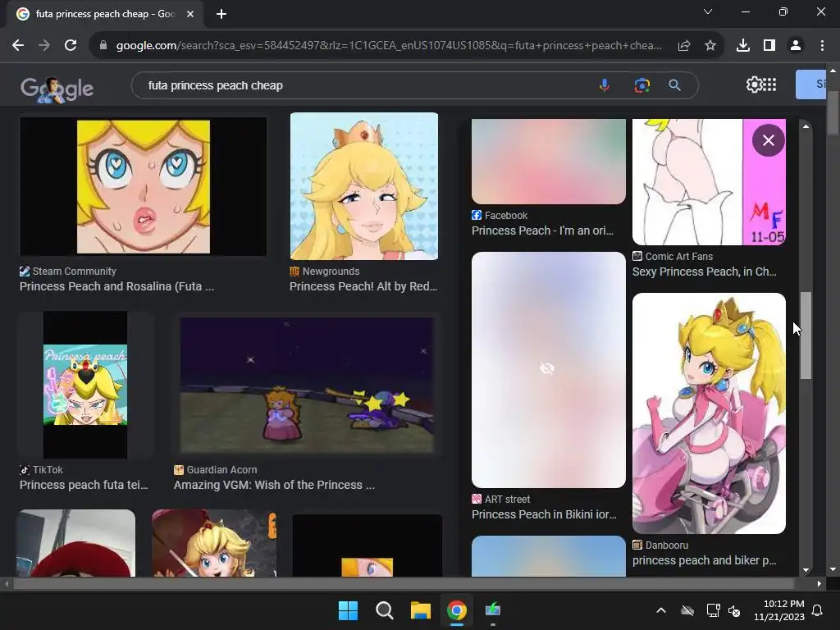
Task: Open the Danbooru related link
Action: 704,560
